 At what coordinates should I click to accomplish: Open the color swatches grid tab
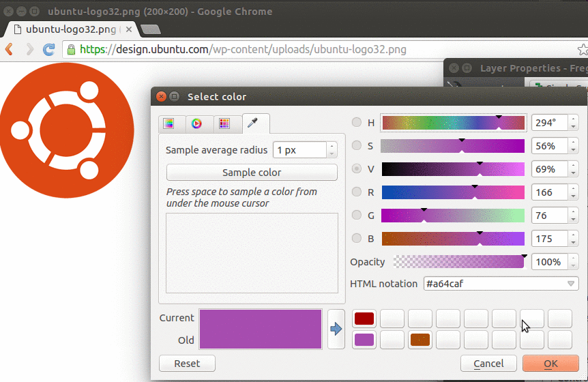pyautogui.click(x=224, y=123)
